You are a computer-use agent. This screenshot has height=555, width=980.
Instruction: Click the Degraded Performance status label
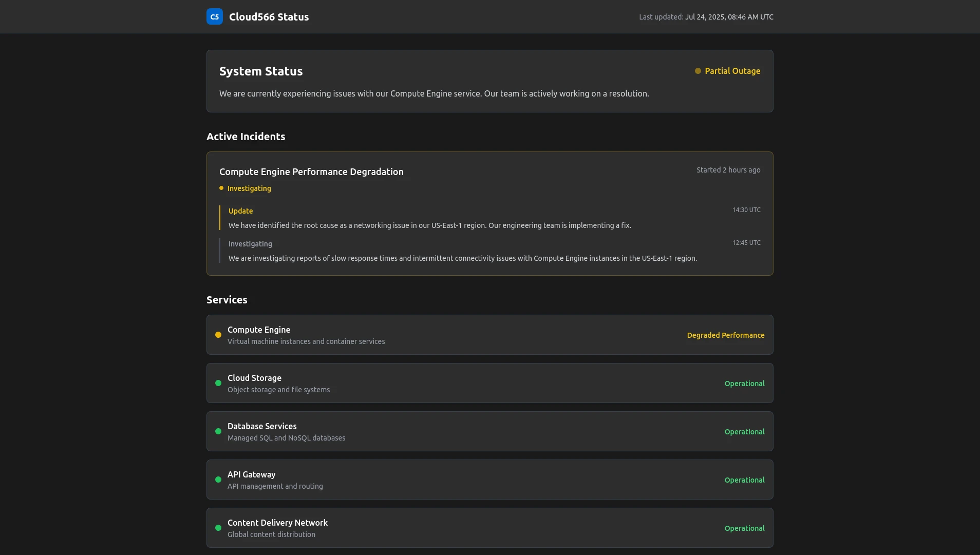point(725,335)
